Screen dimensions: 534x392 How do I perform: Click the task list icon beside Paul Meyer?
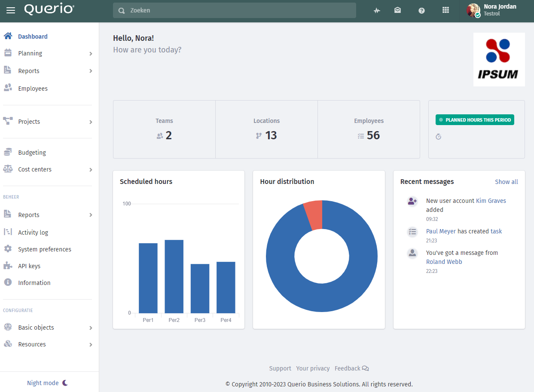coord(412,232)
